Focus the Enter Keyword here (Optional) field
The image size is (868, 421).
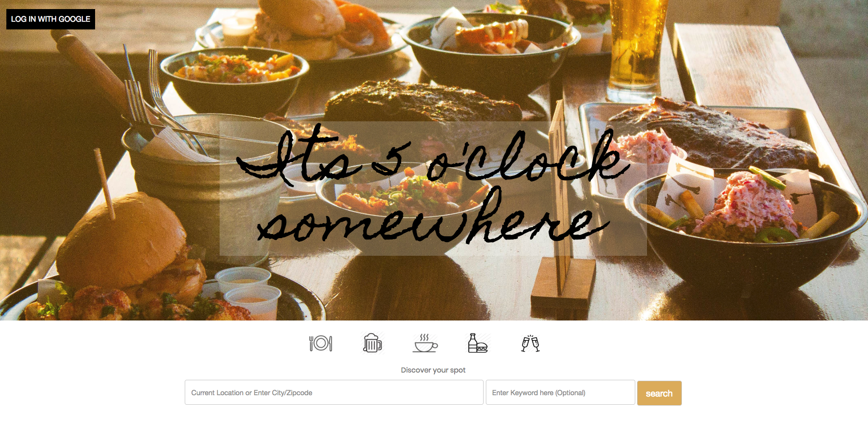561,392
